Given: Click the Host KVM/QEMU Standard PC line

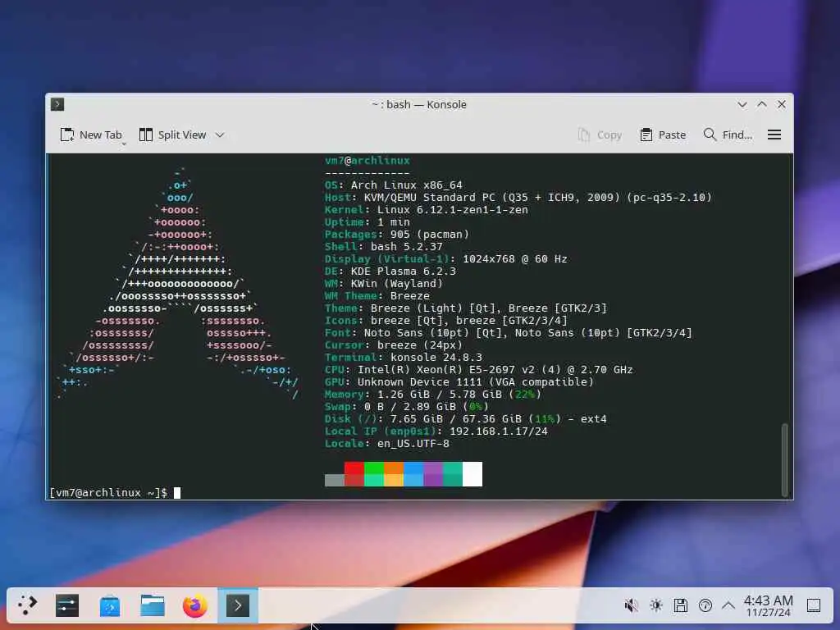Looking at the screenshot, I should [x=518, y=197].
